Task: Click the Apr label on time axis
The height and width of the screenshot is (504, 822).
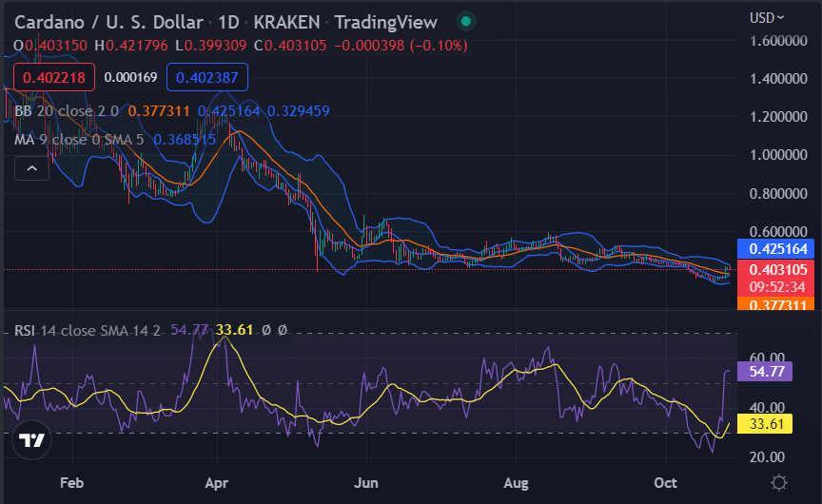Action: tap(217, 482)
